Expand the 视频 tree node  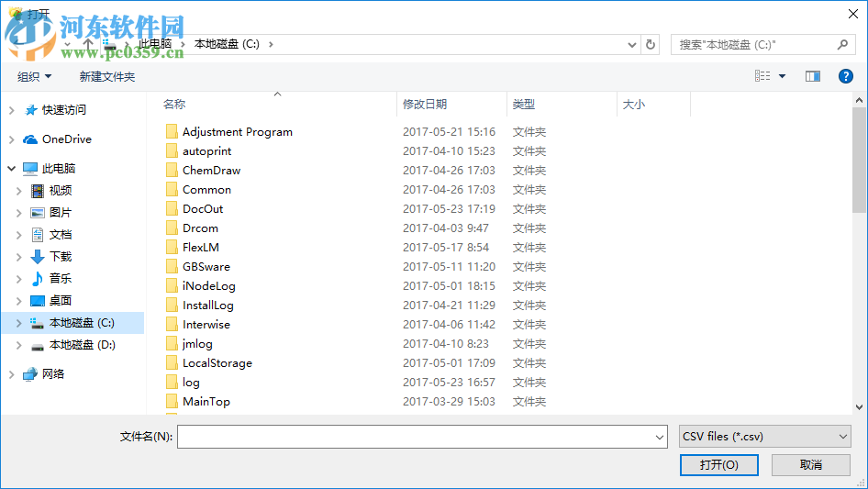tap(19, 191)
